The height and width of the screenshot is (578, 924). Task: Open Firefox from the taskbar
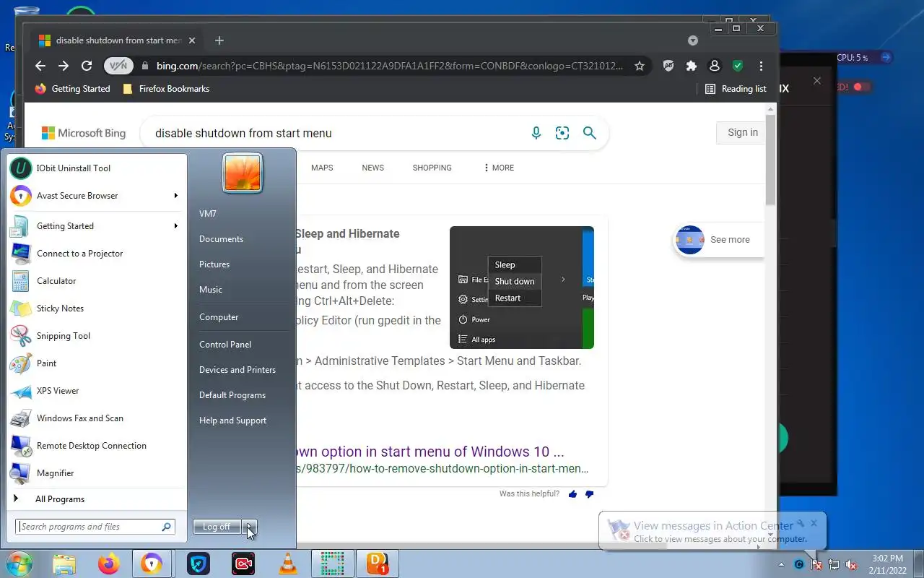point(108,564)
